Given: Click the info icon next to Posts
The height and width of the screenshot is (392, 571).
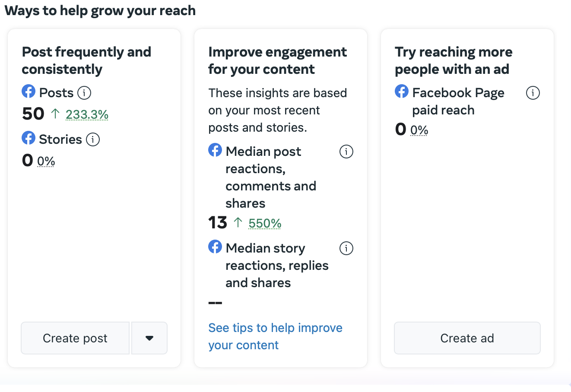Looking at the screenshot, I should click(84, 93).
